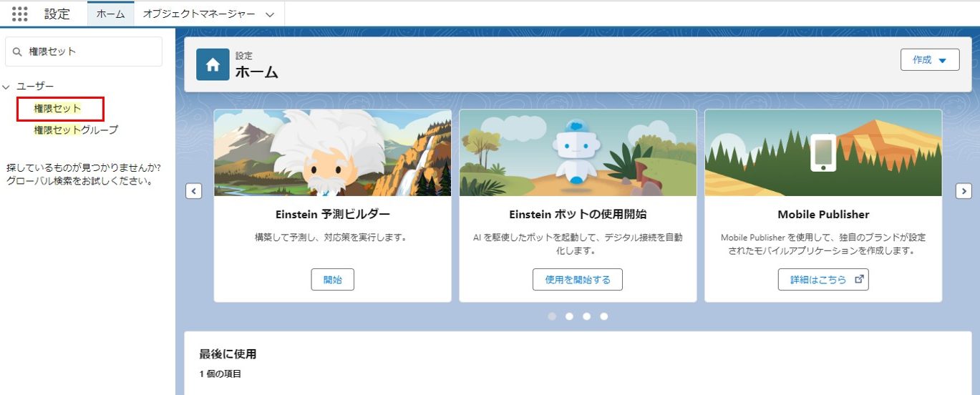Click the Mobile Publisher card title
Viewport: 980px width, 395px height.
(823, 214)
